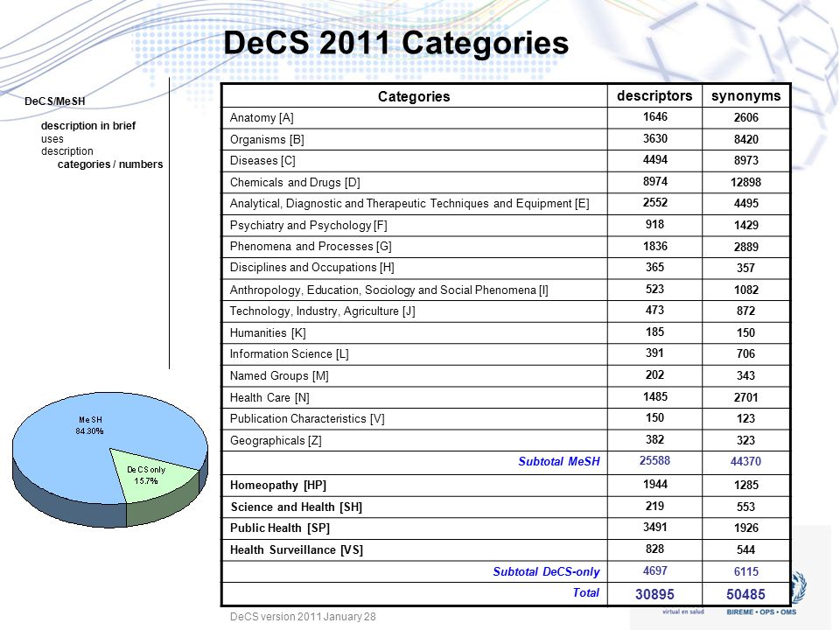Click the 'DeCS 2011 Categories' title
The width and height of the screenshot is (840, 630).
coord(395,43)
